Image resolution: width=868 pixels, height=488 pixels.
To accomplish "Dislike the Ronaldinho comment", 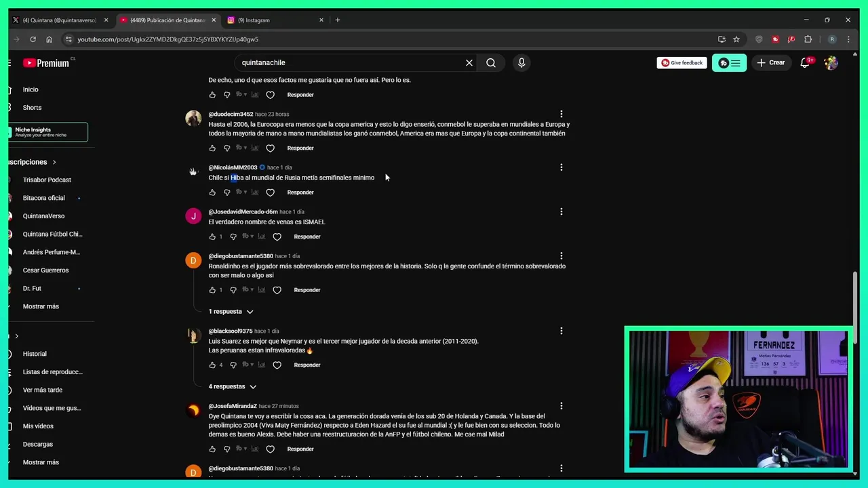I will click(233, 290).
